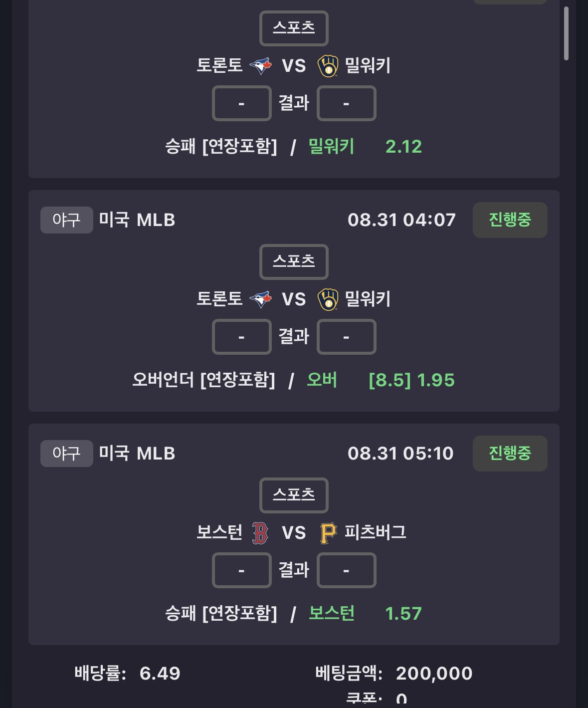The height and width of the screenshot is (708, 588).
Task: Click the vertical scrollbar thumb
Action: (566, 33)
